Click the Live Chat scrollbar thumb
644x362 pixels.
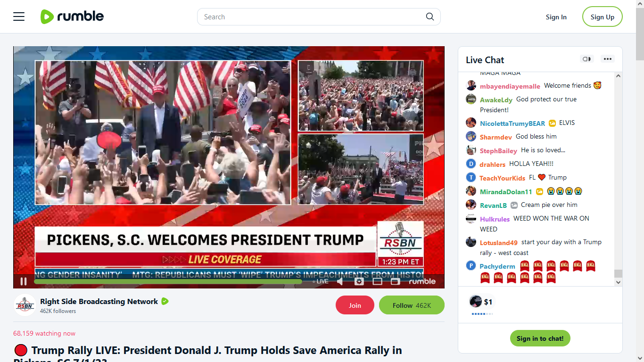[x=618, y=274]
